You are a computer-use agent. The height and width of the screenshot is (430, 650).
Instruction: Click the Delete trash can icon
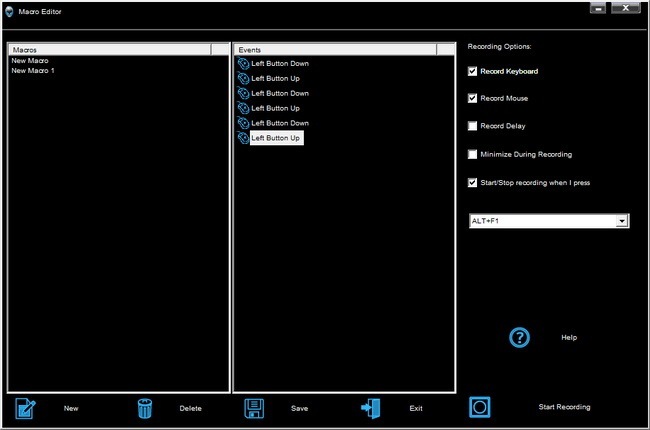145,408
